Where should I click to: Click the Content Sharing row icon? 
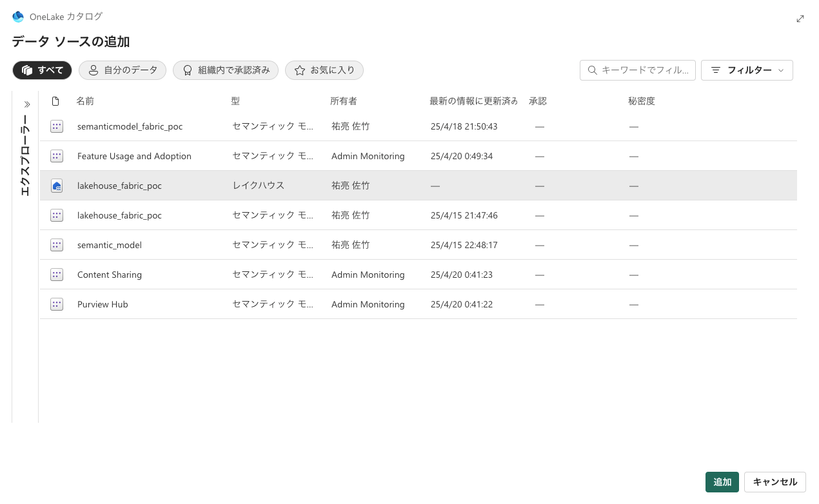pos(57,275)
